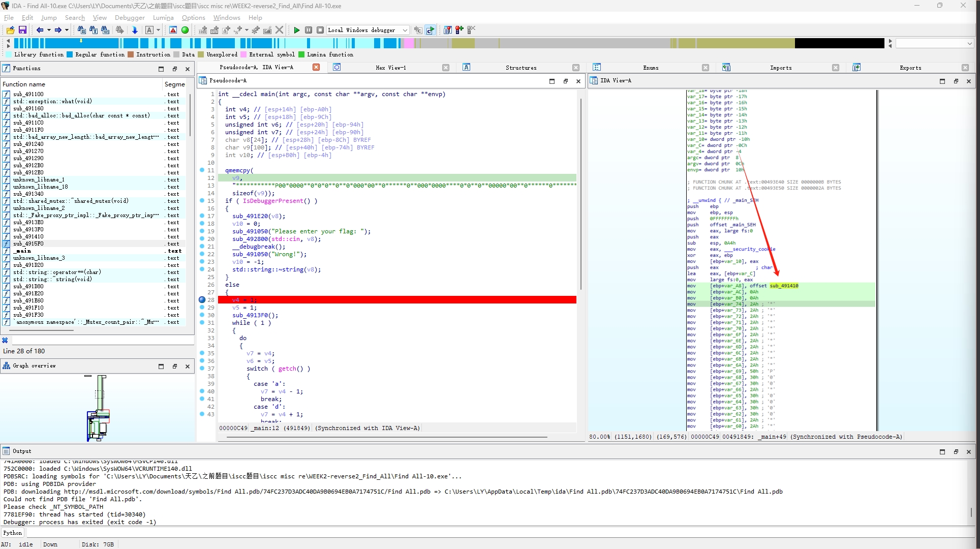Image resolution: width=980 pixels, height=549 pixels.
Task: Toggle breakpoint dot on line 28
Action: point(202,300)
